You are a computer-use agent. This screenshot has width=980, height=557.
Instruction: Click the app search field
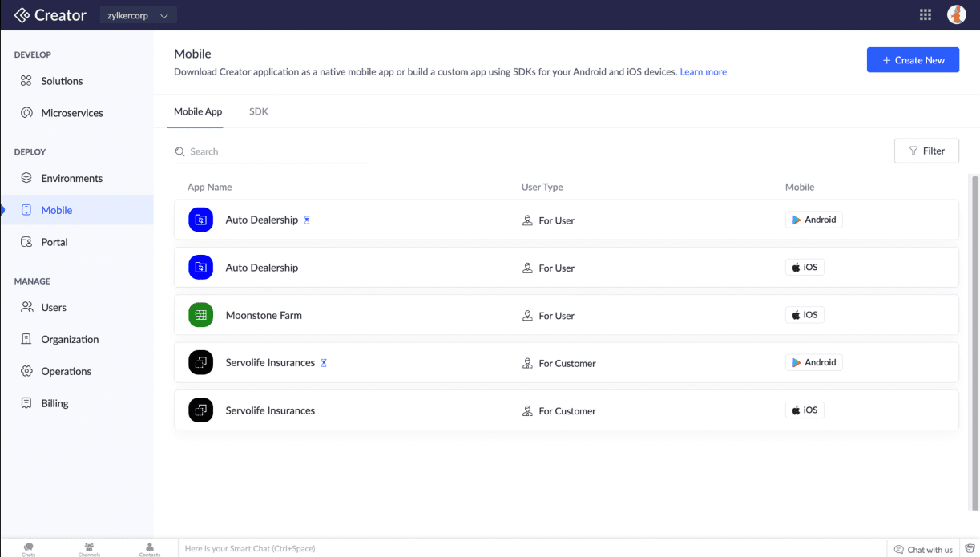pos(272,151)
